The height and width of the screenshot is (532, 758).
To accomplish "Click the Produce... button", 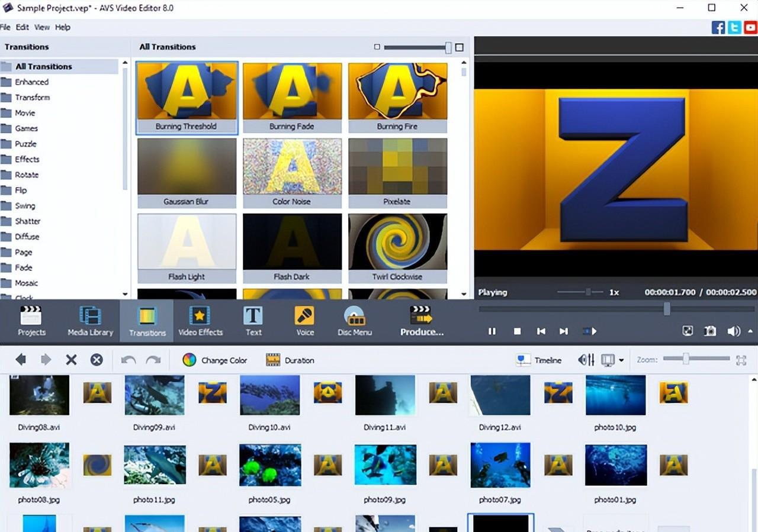I will (422, 321).
